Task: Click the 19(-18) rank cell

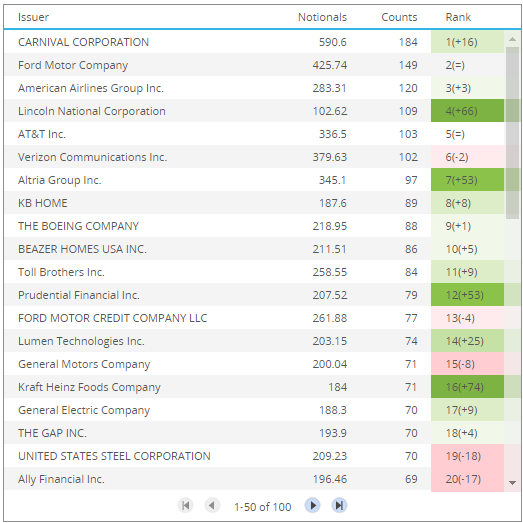Action: click(467, 456)
